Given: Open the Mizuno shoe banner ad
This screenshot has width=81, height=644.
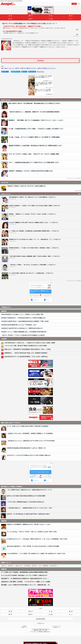Looking at the screenshot, I should tap(40, 10).
